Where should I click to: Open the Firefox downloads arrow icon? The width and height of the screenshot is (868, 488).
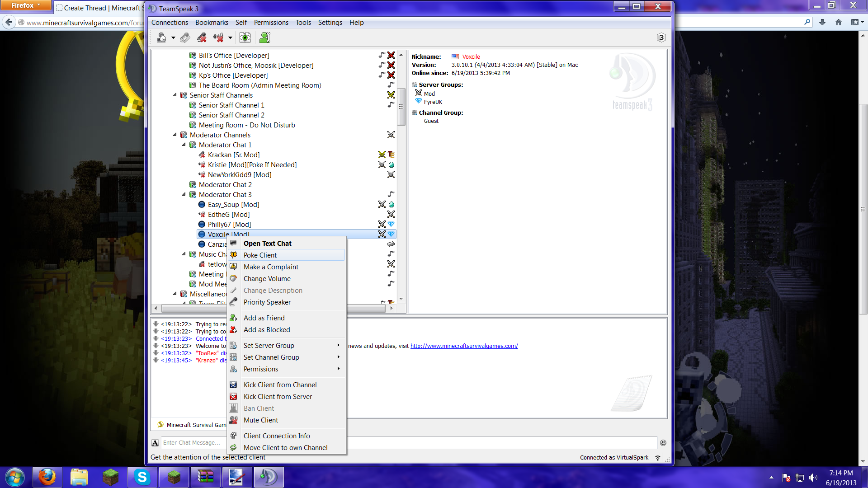pyautogui.click(x=822, y=22)
